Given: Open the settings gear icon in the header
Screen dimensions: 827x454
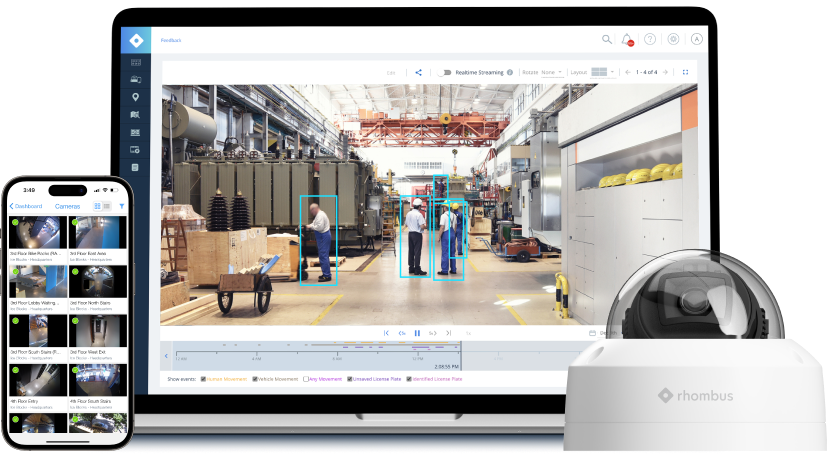Looking at the screenshot, I should click(673, 39).
